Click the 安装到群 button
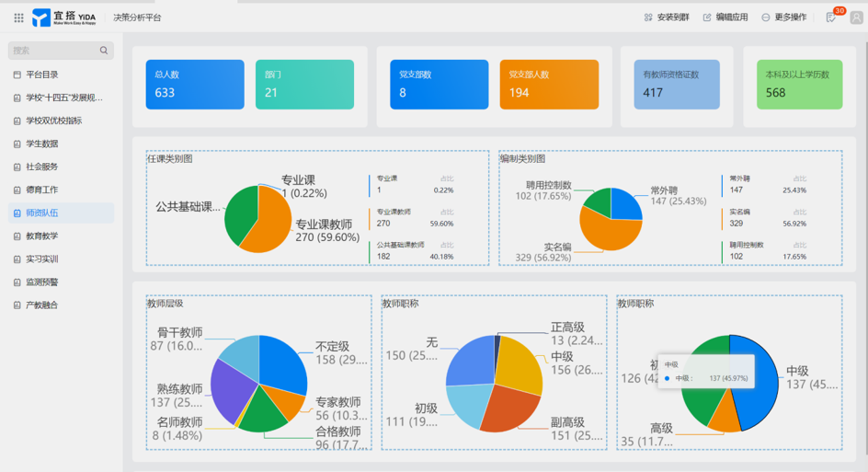This screenshot has height=472, width=868. point(667,17)
